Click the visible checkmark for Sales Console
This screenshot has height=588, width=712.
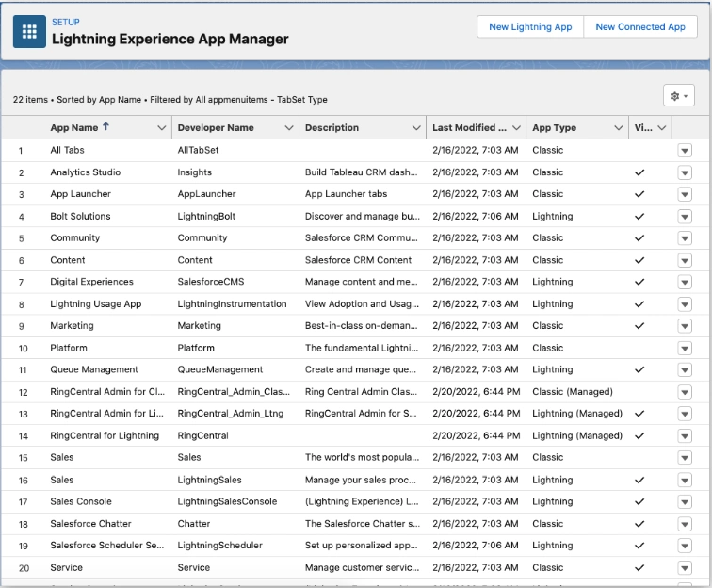coord(639,501)
